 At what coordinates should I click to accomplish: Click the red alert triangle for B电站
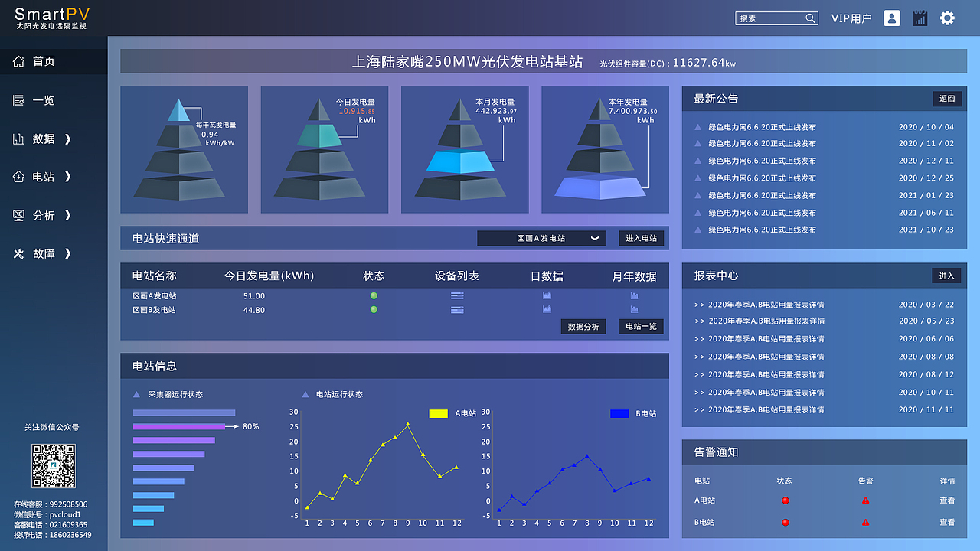tap(865, 523)
